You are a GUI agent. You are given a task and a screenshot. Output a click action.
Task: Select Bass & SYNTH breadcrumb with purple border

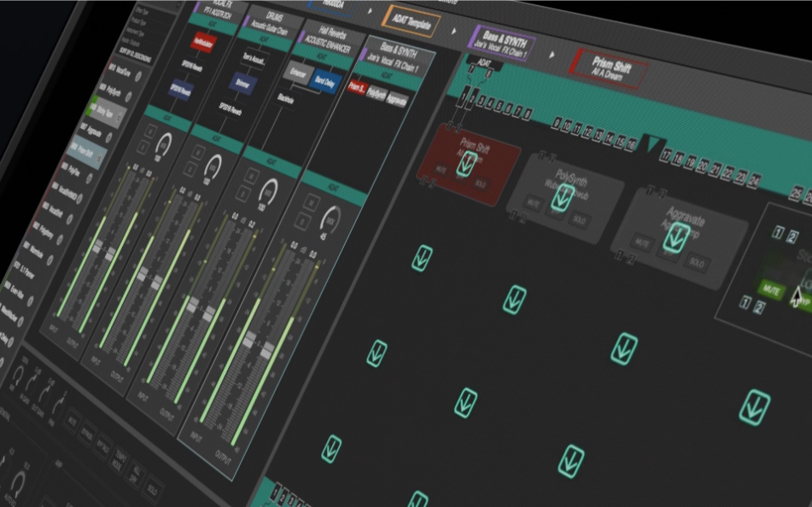click(x=502, y=44)
